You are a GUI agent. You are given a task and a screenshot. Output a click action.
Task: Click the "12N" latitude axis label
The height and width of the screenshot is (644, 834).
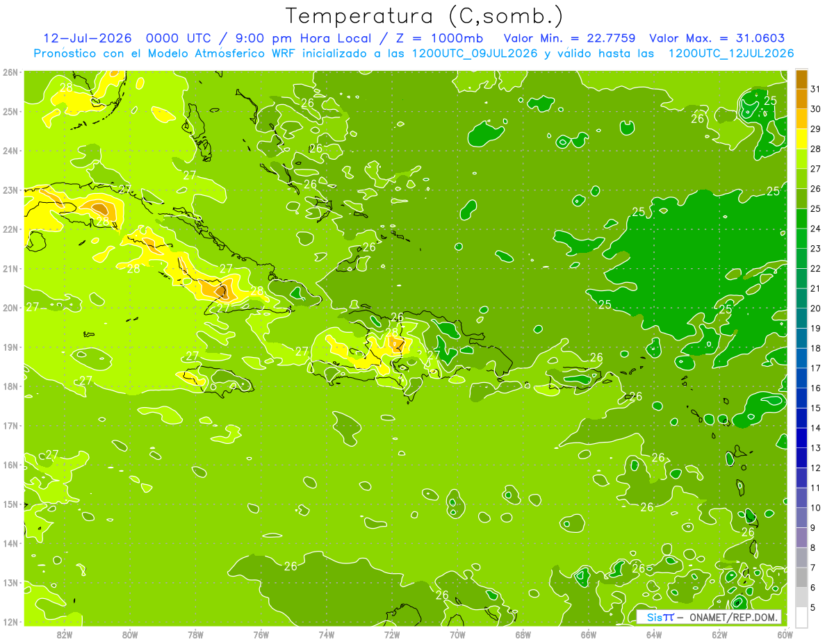pos(10,622)
